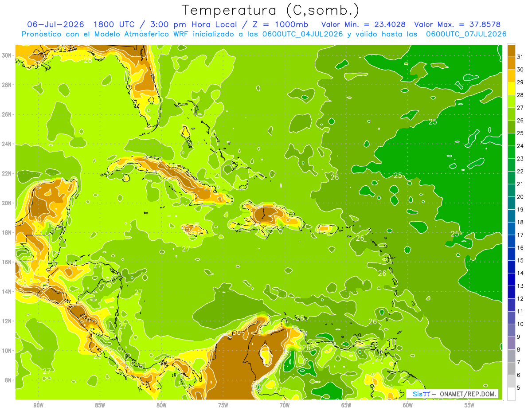Click the legend scale number "22"
The height and width of the screenshot is (411, 532).
(x=520, y=171)
